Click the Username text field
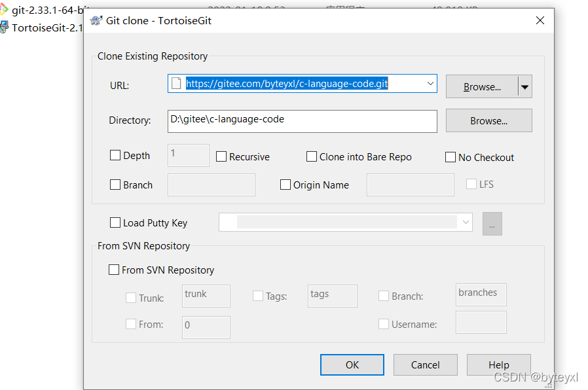588x390 pixels. tap(481, 322)
